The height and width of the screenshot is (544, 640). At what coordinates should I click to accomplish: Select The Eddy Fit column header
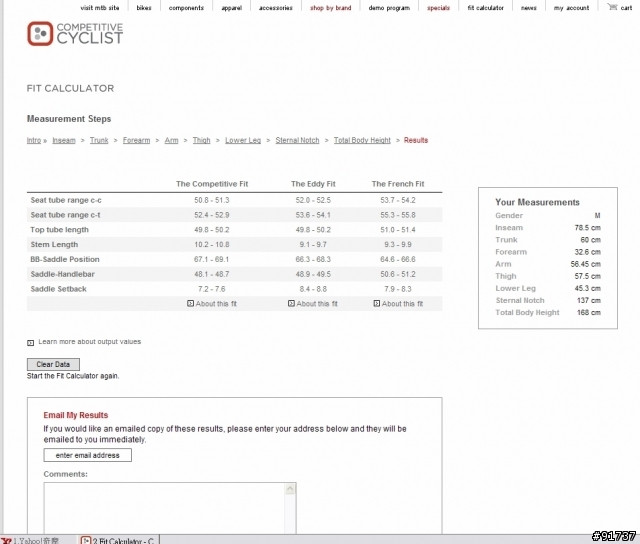313,184
